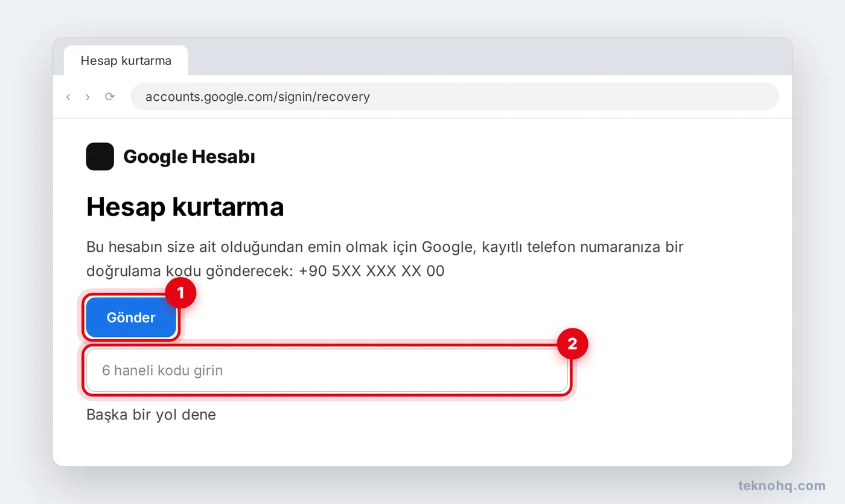845x504 pixels.
Task: Click the accounts.google.com address bar
Action: coord(454,97)
